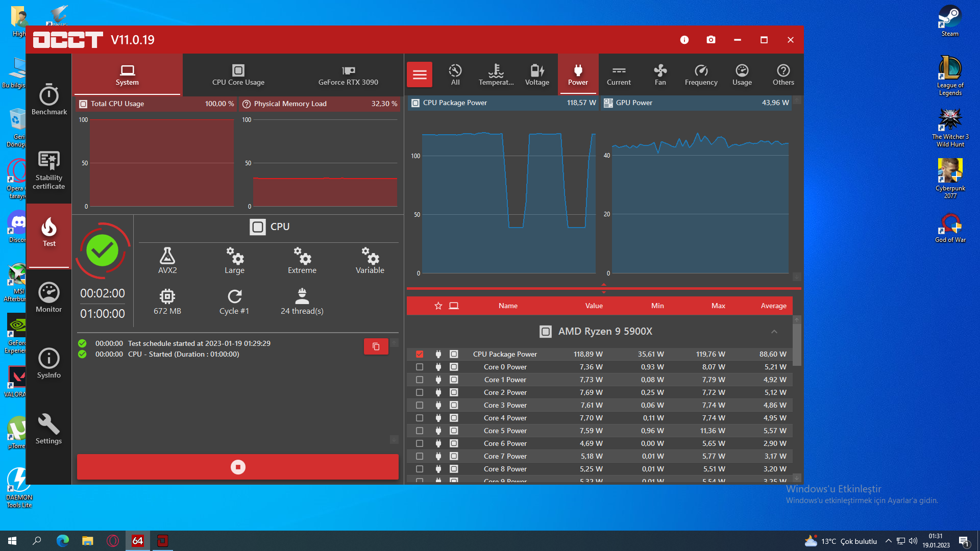
Task: Enable the Core 3 Power checkbox
Action: 420,405
